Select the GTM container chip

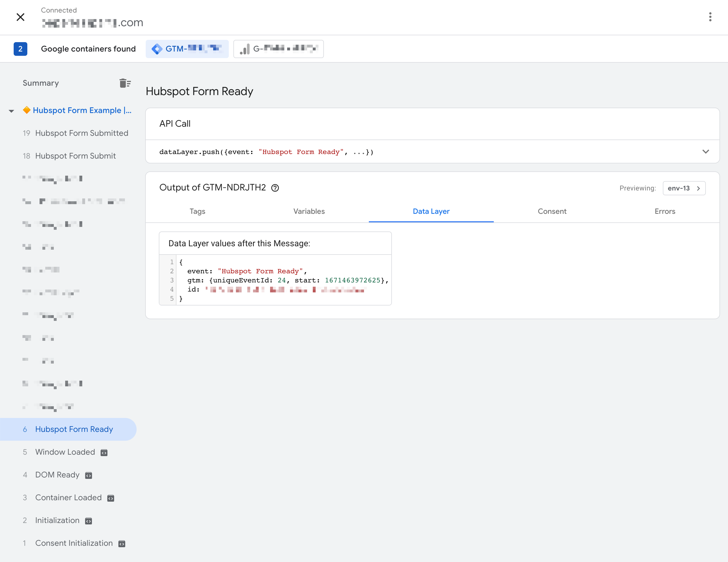[187, 49]
